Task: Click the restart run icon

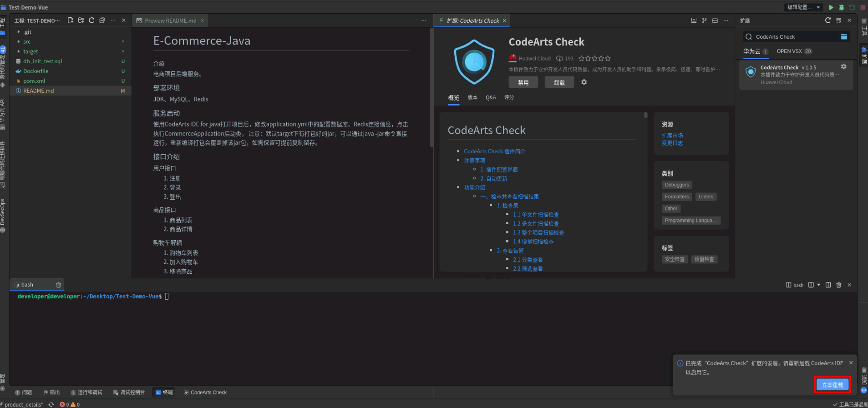Action: [852, 7]
